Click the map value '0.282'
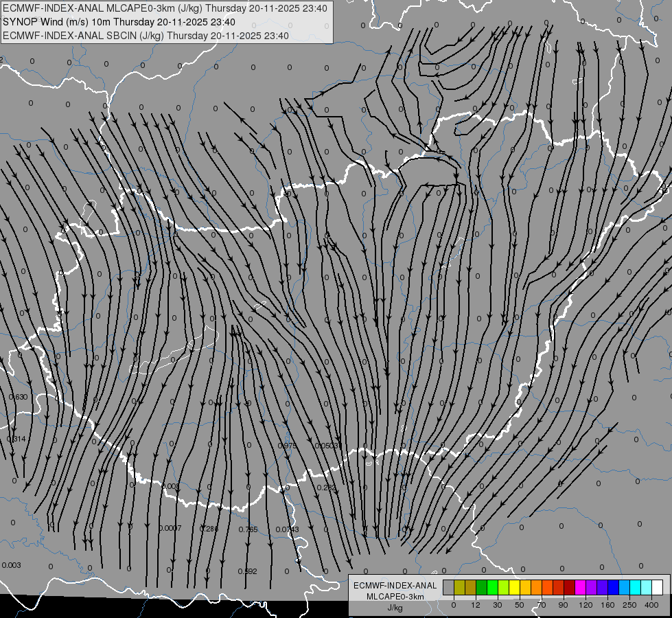The height and width of the screenshot is (618, 672). click(x=327, y=488)
